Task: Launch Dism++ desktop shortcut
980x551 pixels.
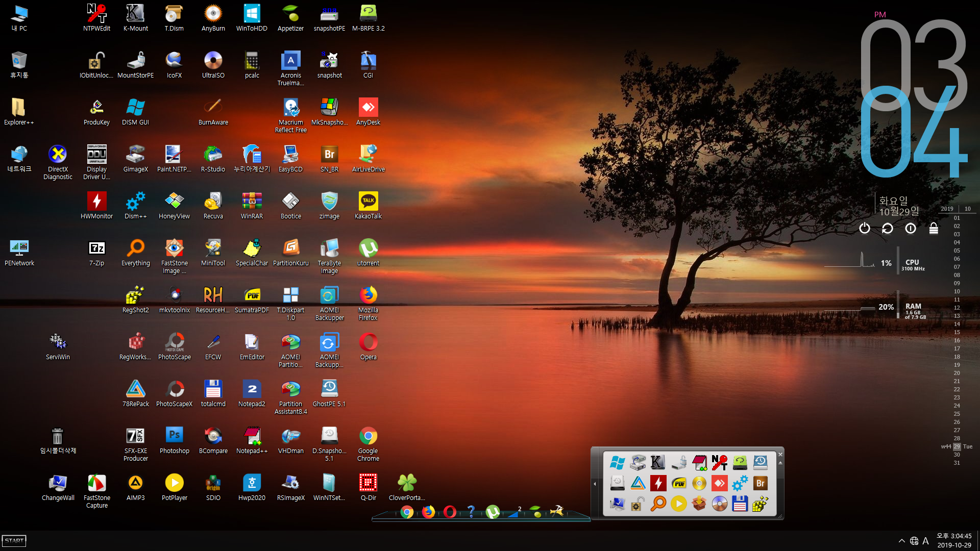Action: pyautogui.click(x=135, y=206)
